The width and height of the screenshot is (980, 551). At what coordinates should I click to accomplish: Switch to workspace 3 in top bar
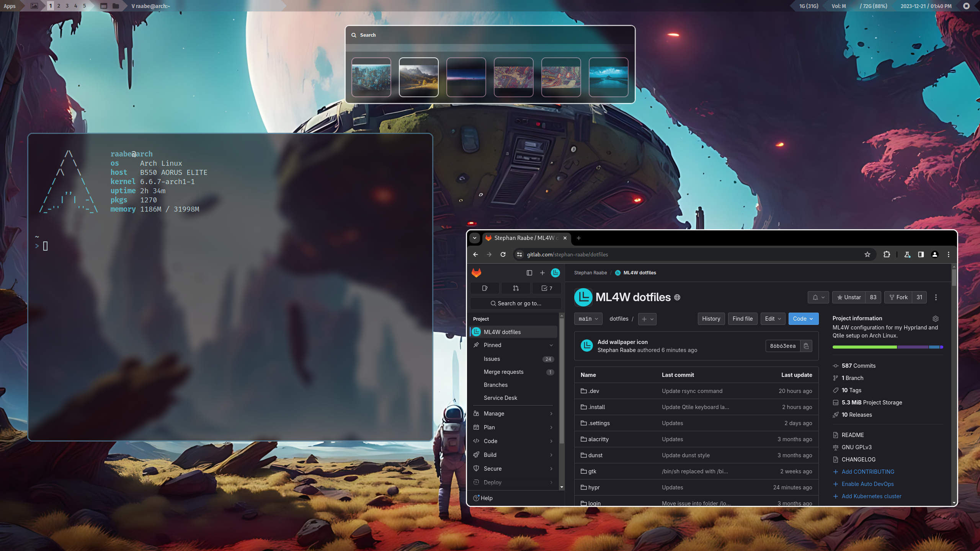tap(67, 6)
